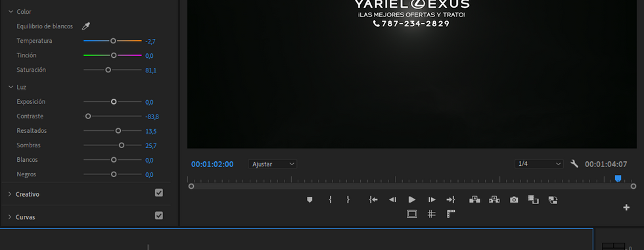Image resolution: width=644 pixels, height=250 pixels.
Task: Click the Contraste value -83,8
Action: (152, 117)
